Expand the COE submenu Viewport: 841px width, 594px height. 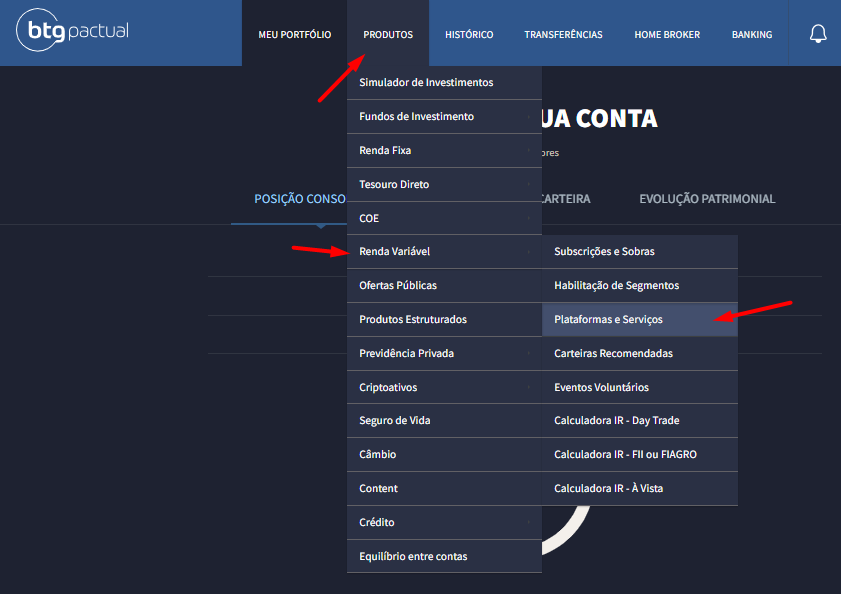click(x=444, y=218)
